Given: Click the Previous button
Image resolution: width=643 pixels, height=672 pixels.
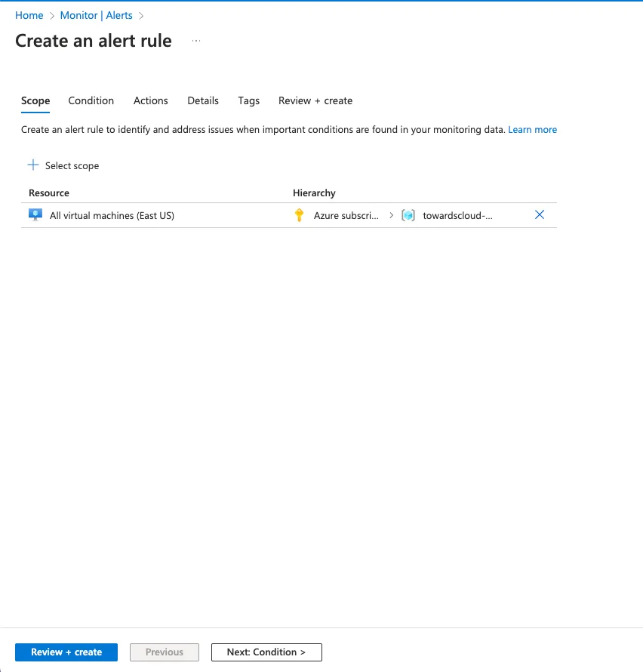Looking at the screenshot, I should coord(165,652).
